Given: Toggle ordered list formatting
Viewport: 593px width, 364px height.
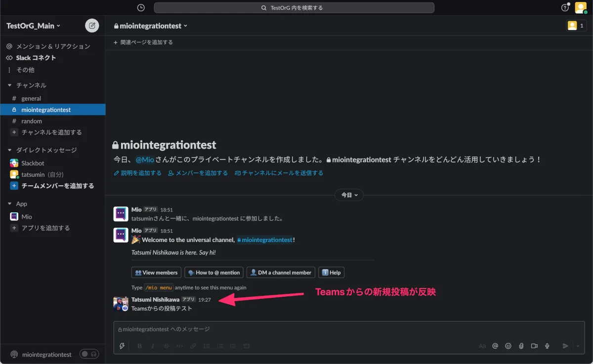Looking at the screenshot, I should 207,346.
